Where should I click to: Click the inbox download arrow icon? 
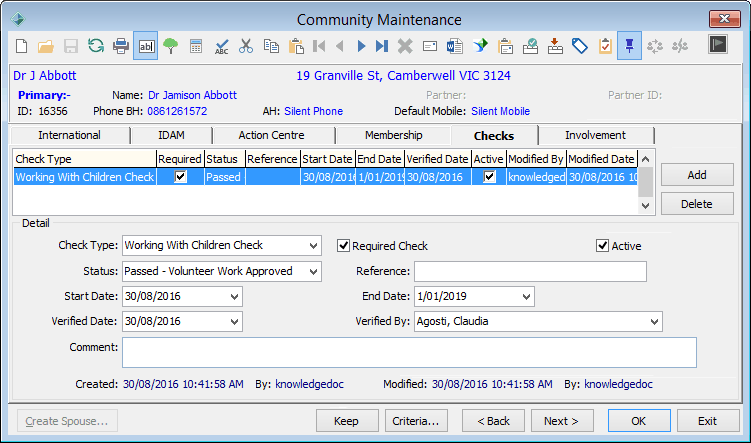coord(555,46)
